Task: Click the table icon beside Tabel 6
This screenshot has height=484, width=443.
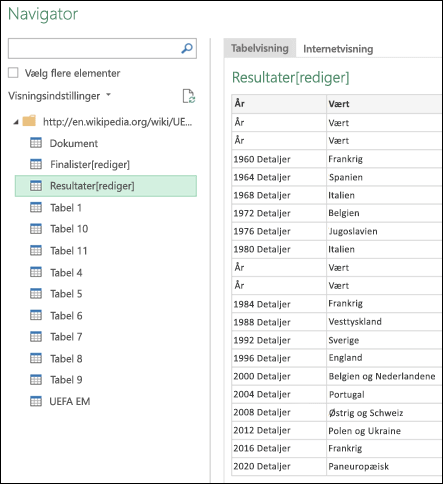Action: (36, 315)
